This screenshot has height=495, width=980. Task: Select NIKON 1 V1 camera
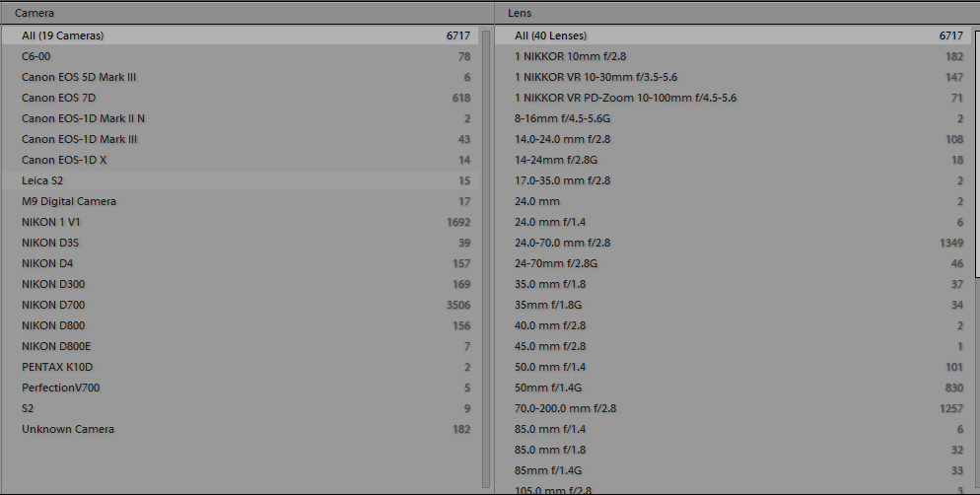click(240, 221)
